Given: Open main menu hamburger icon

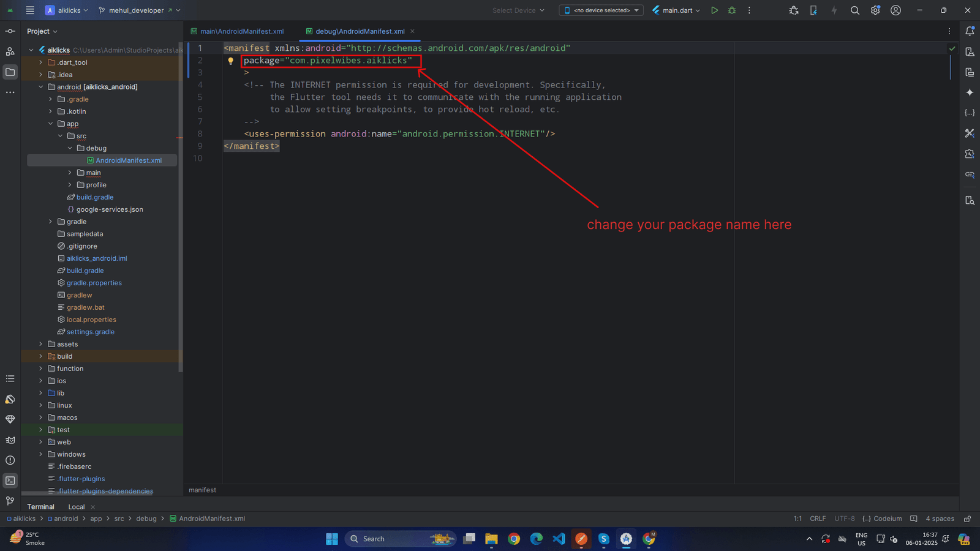Looking at the screenshot, I should (x=30, y=10).
